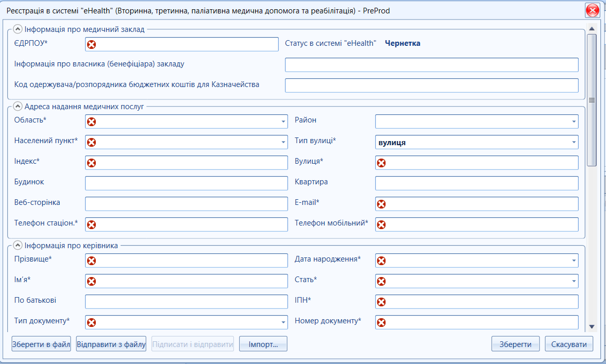Click the error icon in the ІПН field

point(381,302)
